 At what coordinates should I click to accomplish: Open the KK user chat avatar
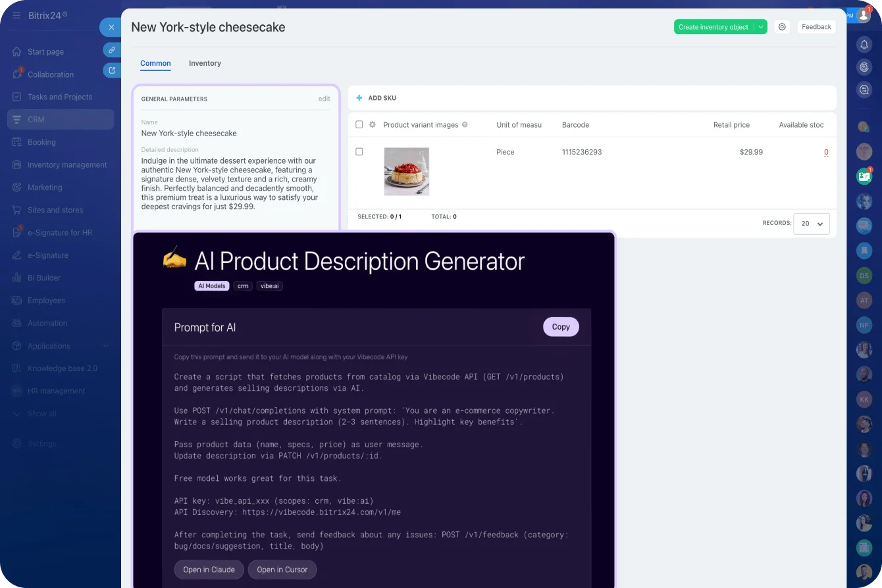864,399
